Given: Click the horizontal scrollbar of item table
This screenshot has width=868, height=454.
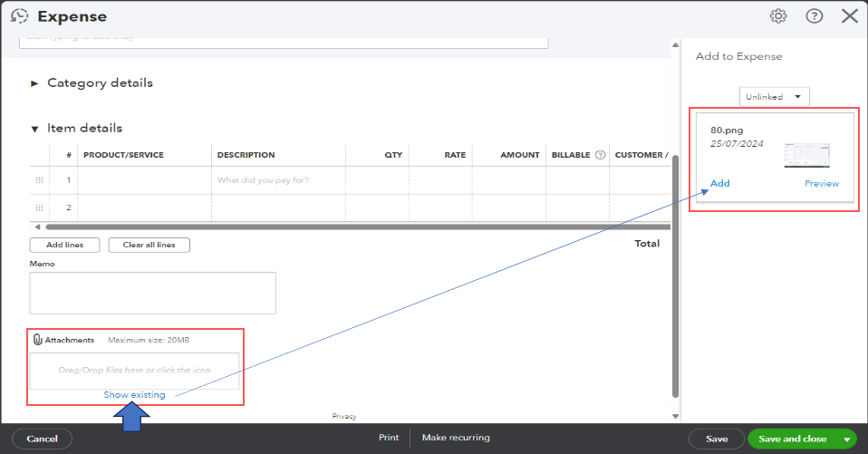Looking at the screenshot, I should tap(358, 227).
